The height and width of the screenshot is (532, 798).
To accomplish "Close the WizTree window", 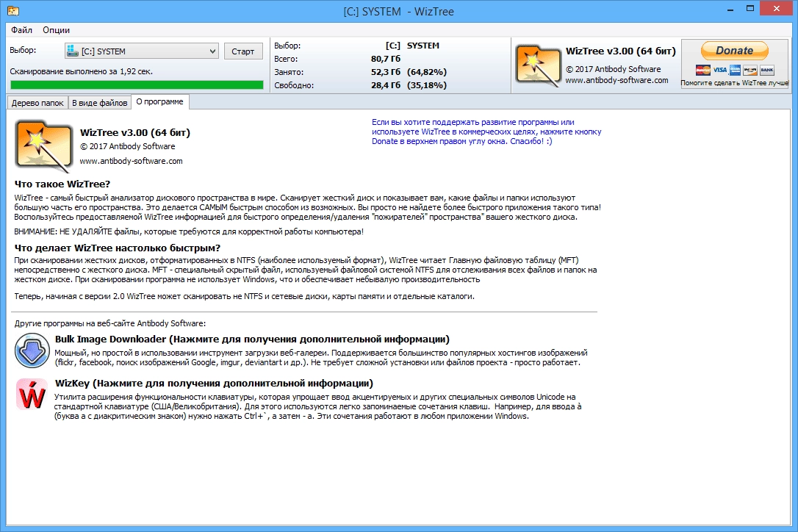I will 777,8.
